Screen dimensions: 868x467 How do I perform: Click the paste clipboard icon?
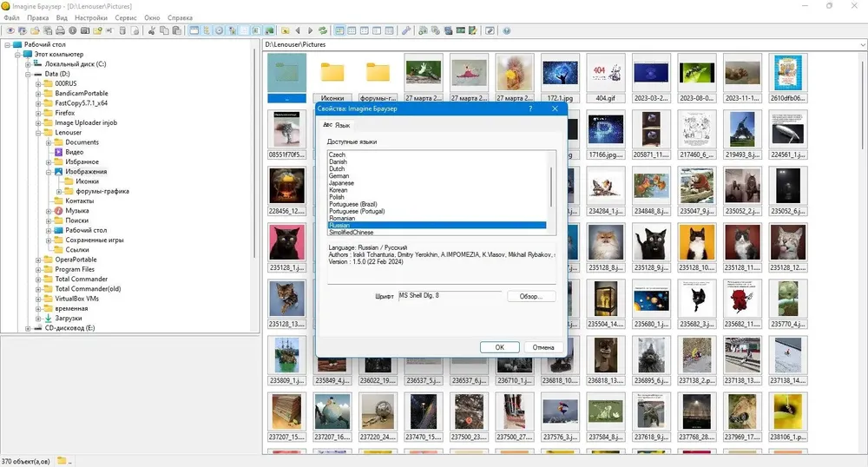176,30
